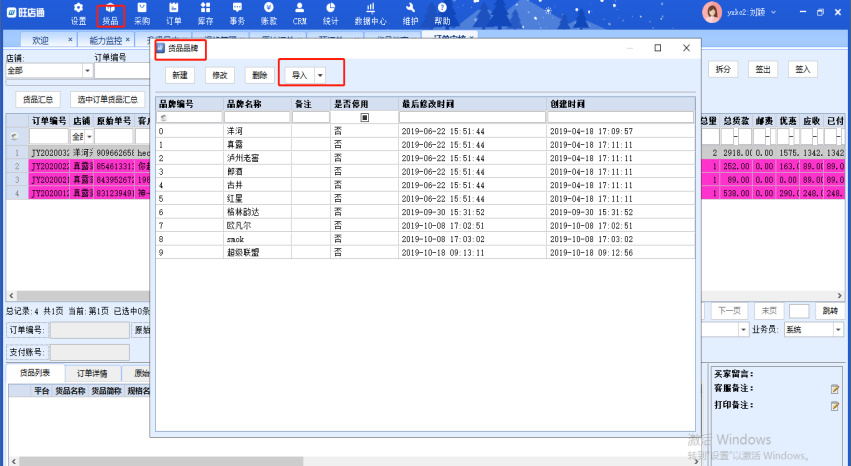This screenshot has height=466, width=851.
Task: Sort by the 创建时间 column header
Action: point(620,104)
